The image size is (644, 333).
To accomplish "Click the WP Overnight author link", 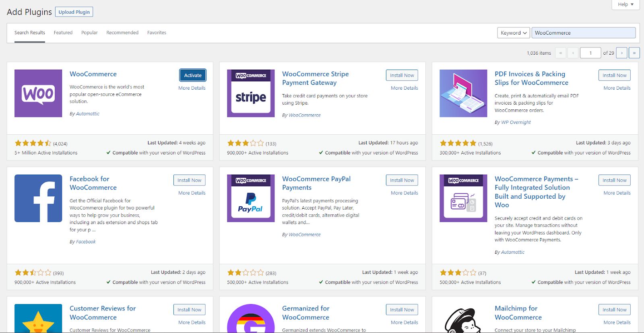I will pos(516,122).
